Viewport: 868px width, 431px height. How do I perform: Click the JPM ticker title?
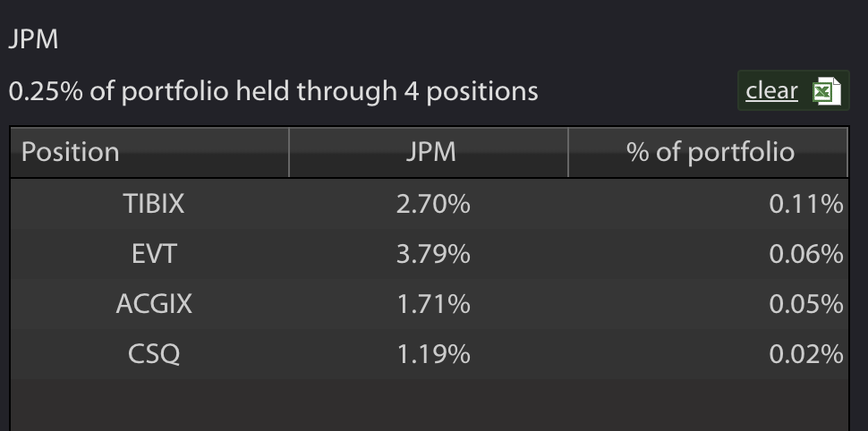point(33,40)
